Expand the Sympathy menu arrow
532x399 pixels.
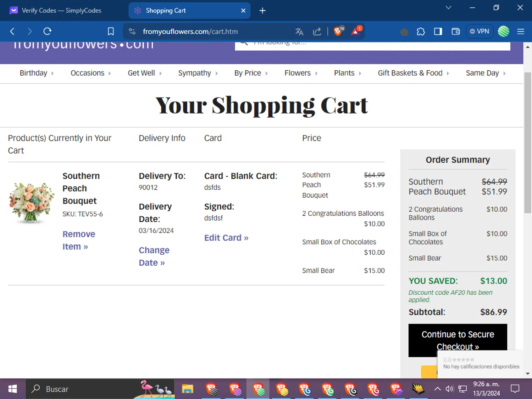click(216, 73)
